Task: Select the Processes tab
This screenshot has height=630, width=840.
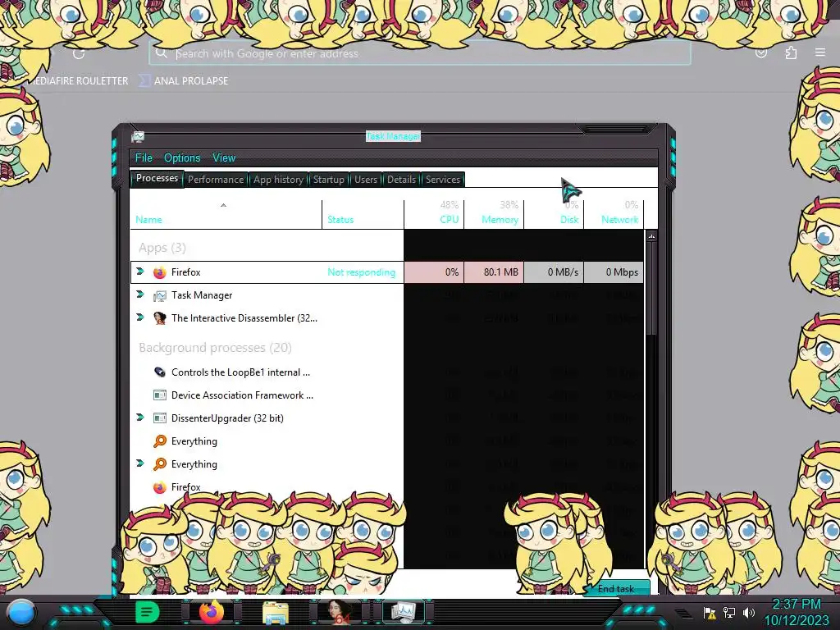Action: click(157, 178)
